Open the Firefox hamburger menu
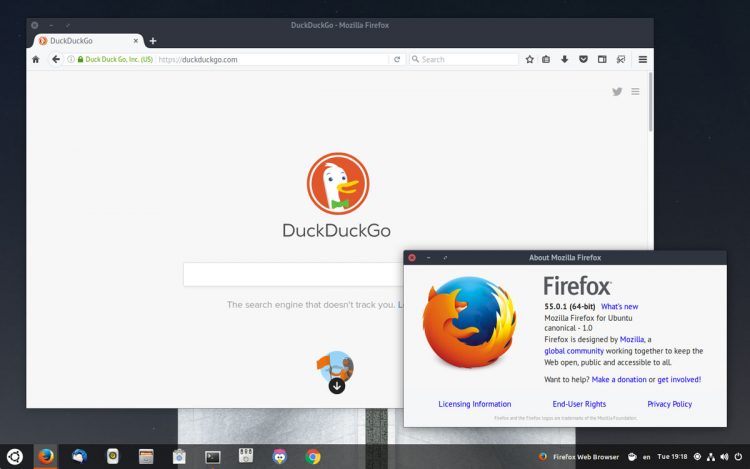Viewport: 750px width, 469px height. [642, 59]
